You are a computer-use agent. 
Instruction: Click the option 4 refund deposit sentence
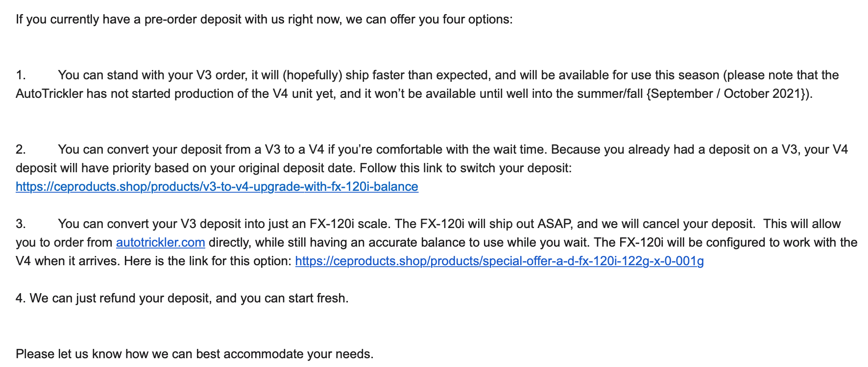point(182,298)
